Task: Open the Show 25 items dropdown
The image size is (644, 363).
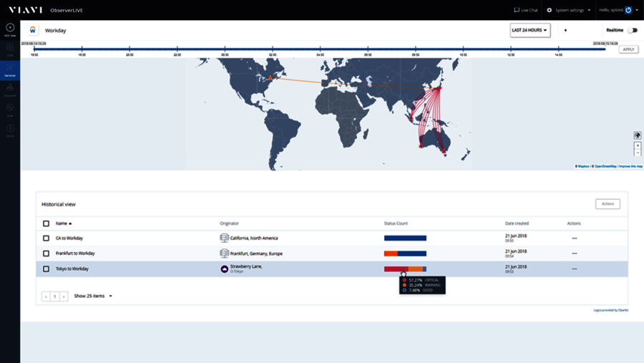Action: pos(93,296)
